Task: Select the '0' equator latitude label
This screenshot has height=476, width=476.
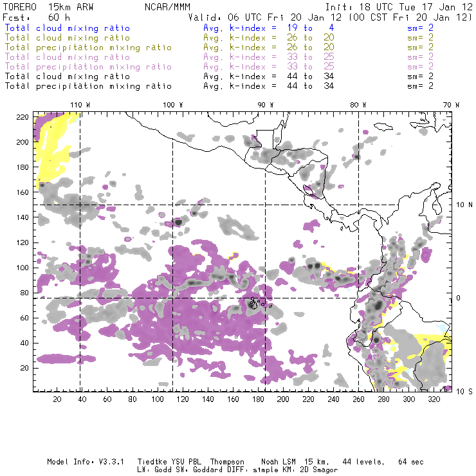Action: (x=459, y=298)
